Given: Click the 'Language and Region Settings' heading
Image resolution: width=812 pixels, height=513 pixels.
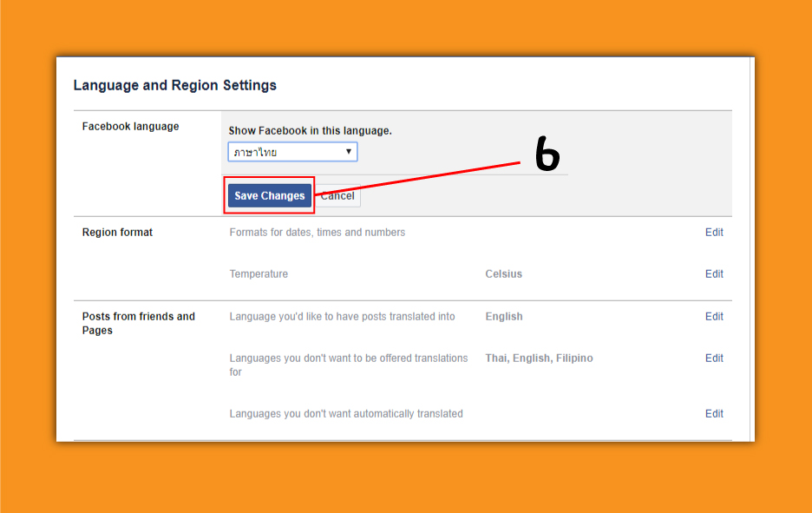Looking at the screenshot, I should pos(175,85).
